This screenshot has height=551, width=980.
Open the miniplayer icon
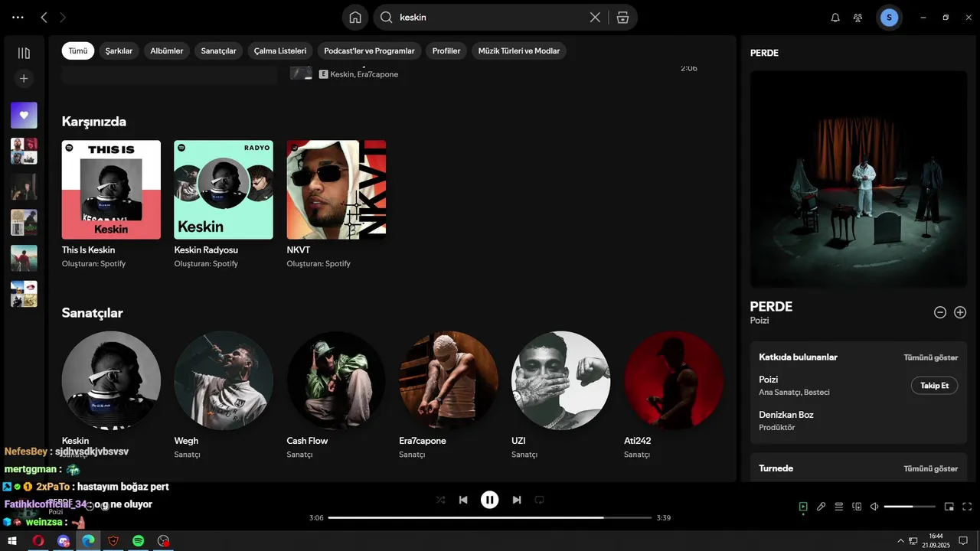949,507
